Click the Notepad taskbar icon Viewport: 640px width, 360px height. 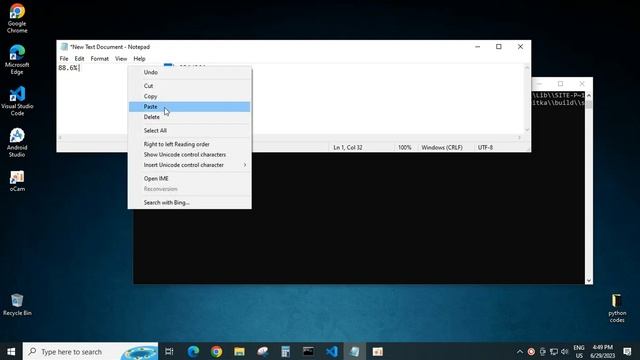pyautogui.click(x=354, y=351)
